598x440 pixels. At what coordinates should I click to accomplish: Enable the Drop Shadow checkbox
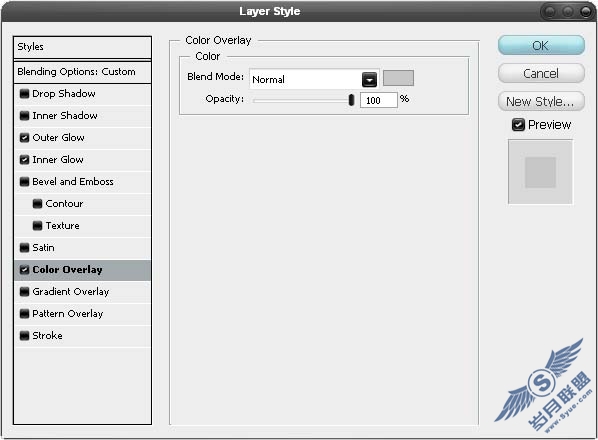pos(24,93)
